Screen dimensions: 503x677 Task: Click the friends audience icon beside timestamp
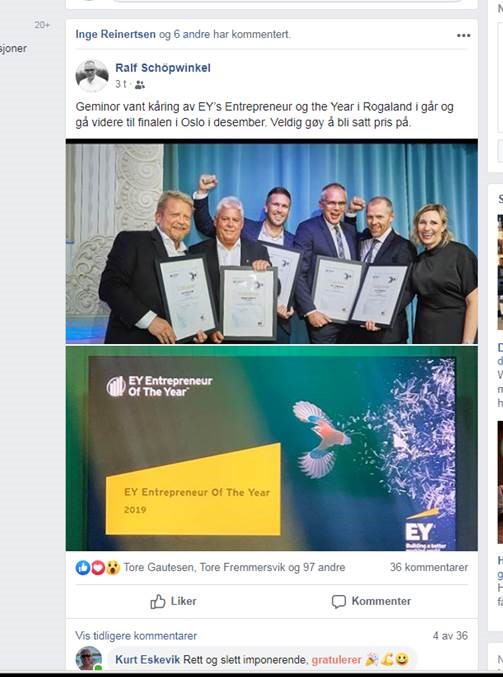click(139, 85)
